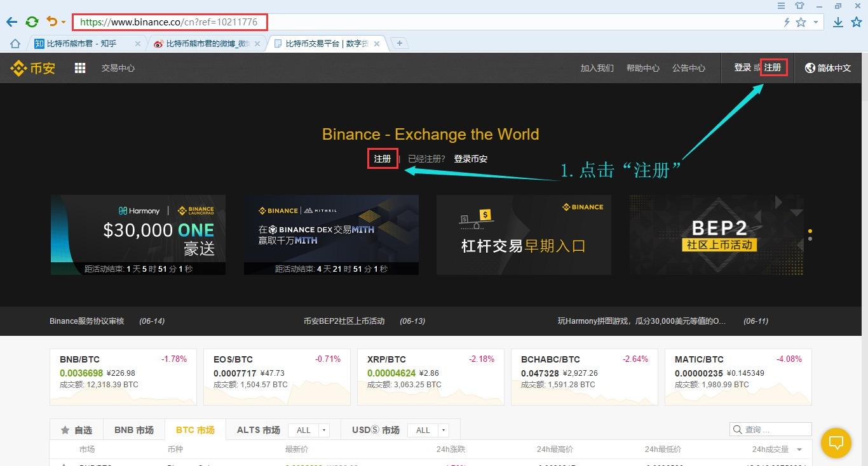Screen dimensions: 868x466
Task: Close the 知乎 tab
Action: point(138,44)
